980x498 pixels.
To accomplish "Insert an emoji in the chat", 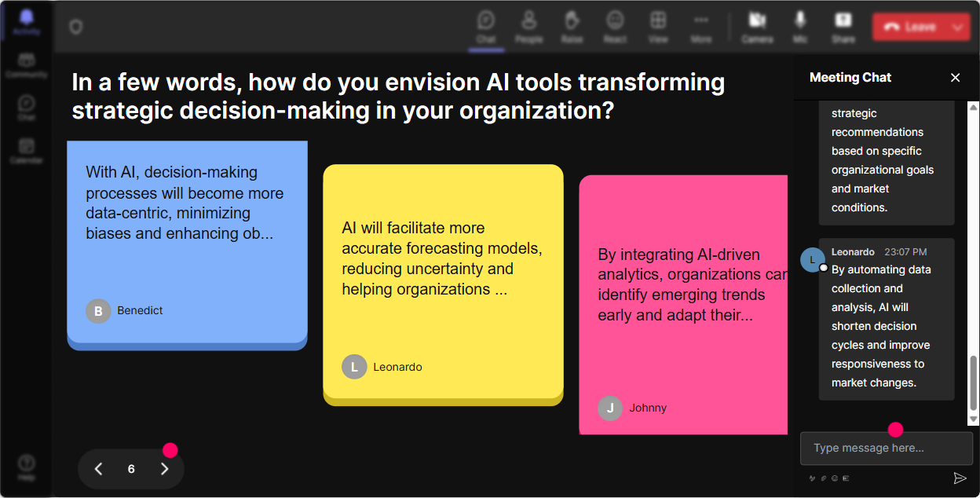I will pos(835,478).
